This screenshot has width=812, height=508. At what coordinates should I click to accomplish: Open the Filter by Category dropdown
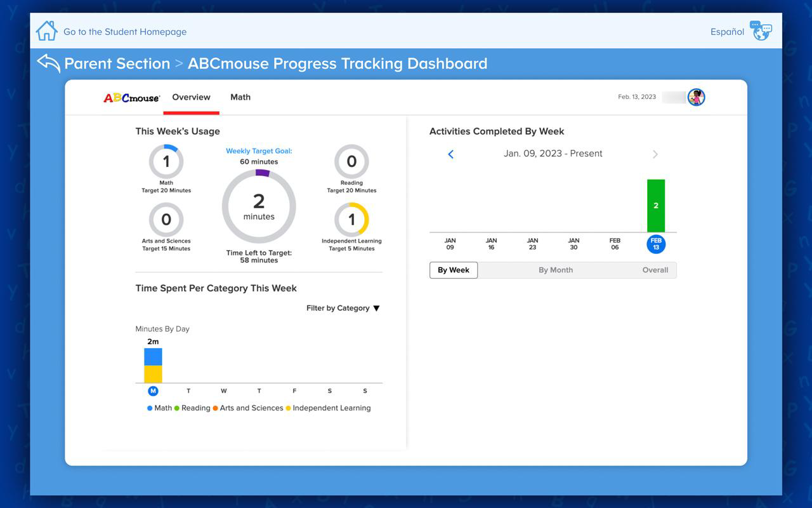(343, 308)
